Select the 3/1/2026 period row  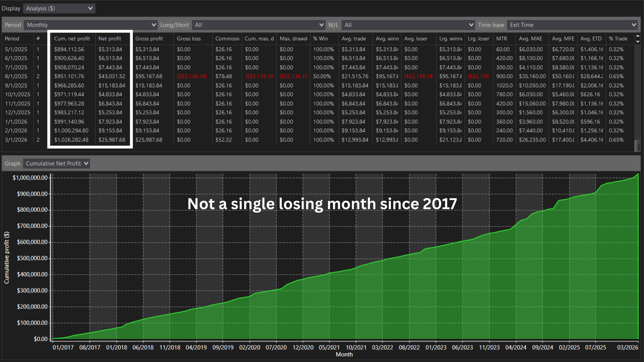(318, 140)
